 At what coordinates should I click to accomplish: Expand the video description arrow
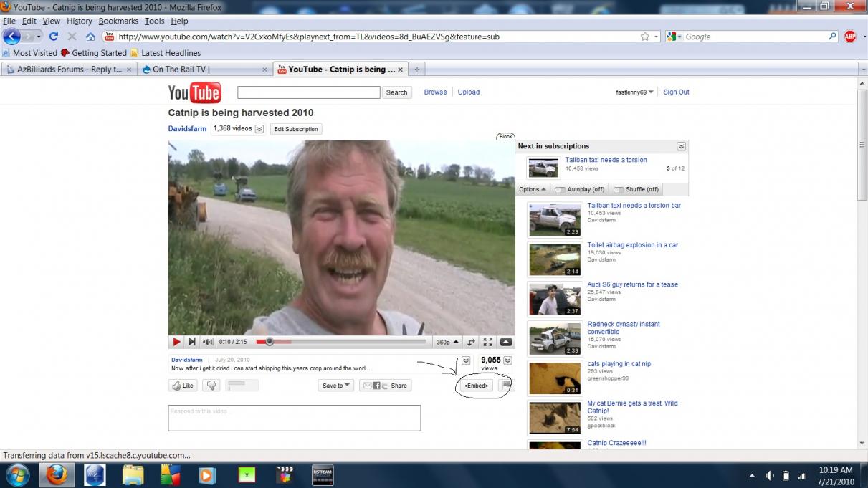pos(466,360)
